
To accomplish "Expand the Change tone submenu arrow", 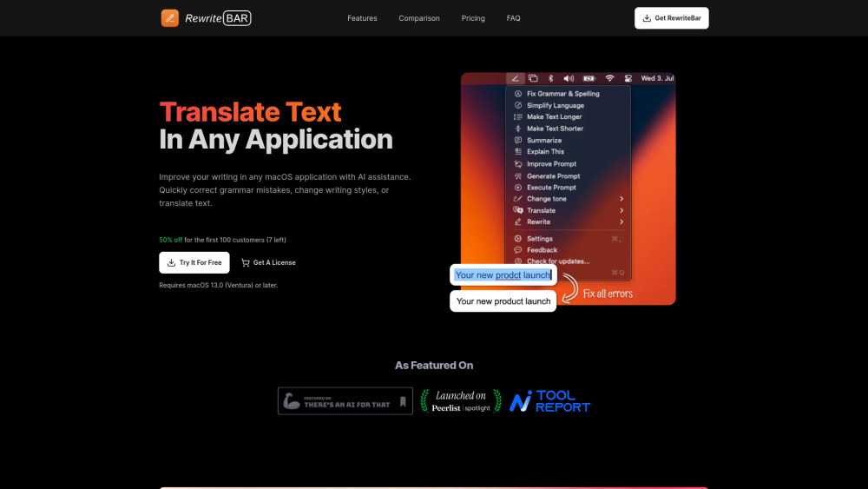I will coord(621,199).
